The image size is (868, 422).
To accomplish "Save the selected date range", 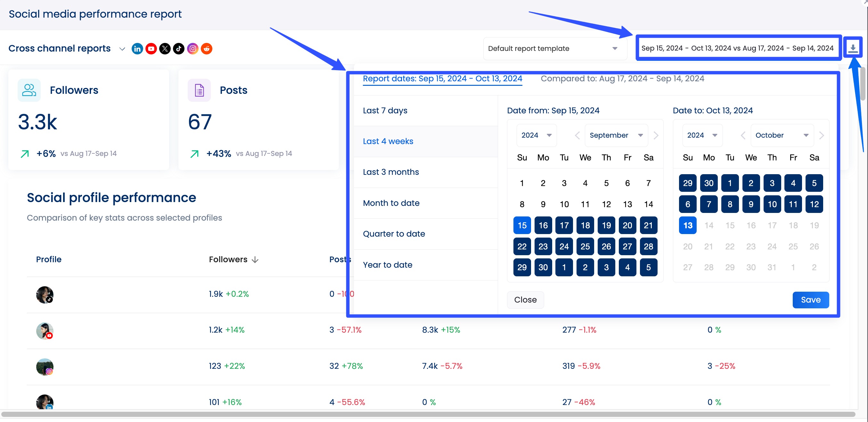I will click(810, 300).
